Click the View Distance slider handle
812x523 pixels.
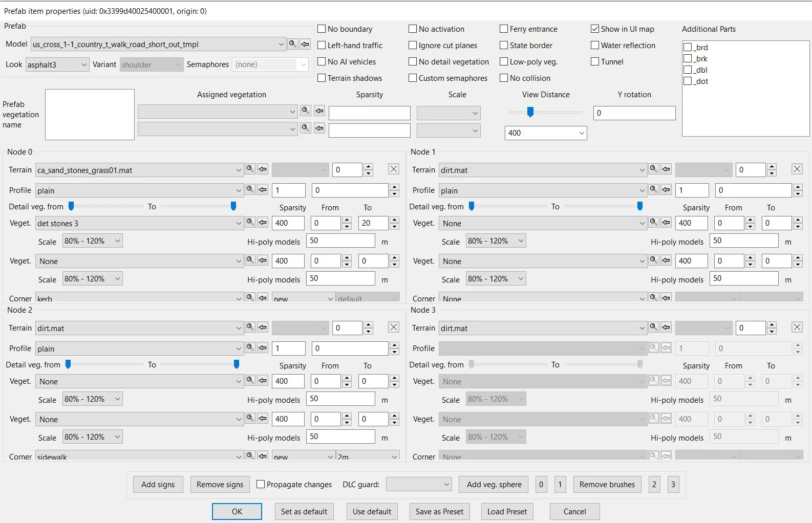pyautogui.click(x=530, y=112)
